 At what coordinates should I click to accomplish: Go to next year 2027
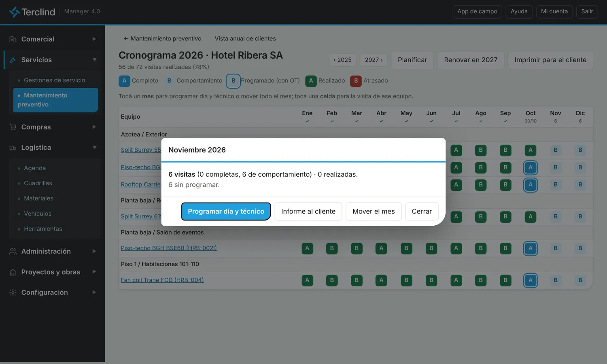click(x=374, y=60)
